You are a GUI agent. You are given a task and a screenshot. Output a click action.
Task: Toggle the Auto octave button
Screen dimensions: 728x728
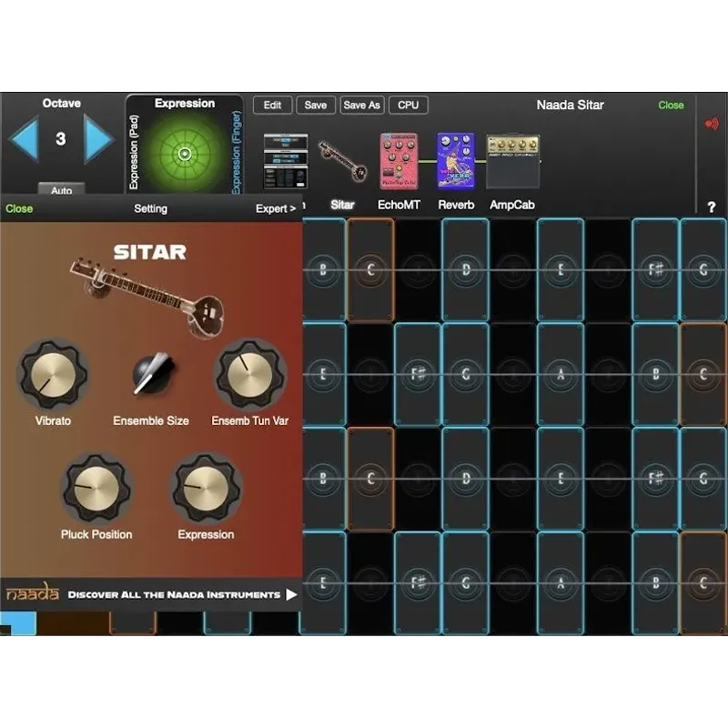coord(61,190)
